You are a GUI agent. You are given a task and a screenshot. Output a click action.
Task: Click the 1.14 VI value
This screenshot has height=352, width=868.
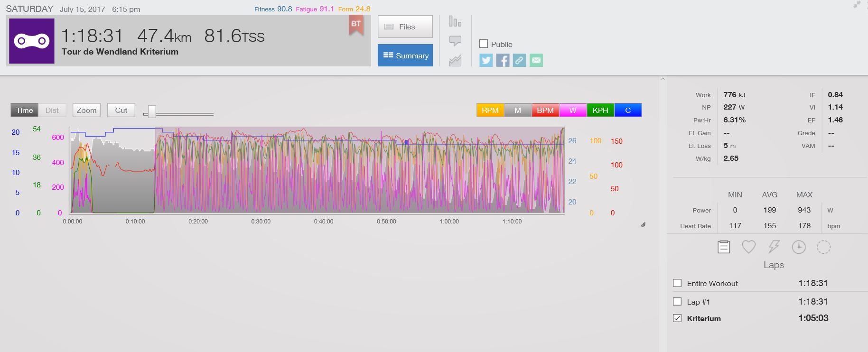(x=835, y=107)
